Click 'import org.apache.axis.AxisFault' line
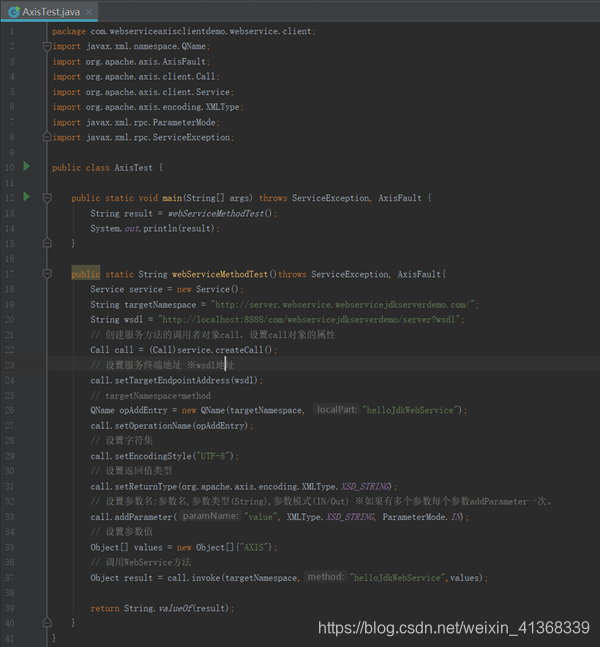Image resolution: width=600 pixels, height=647 pixels. point(131,61)
